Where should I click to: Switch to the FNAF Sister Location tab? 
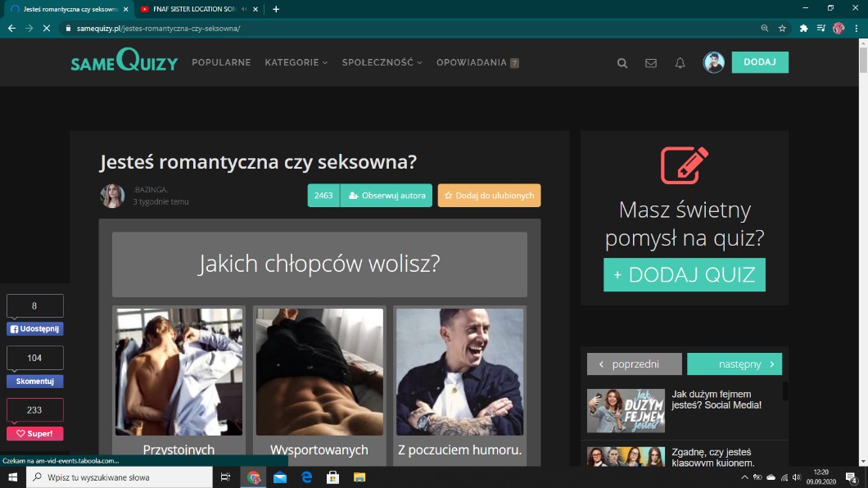coord(192,9)
